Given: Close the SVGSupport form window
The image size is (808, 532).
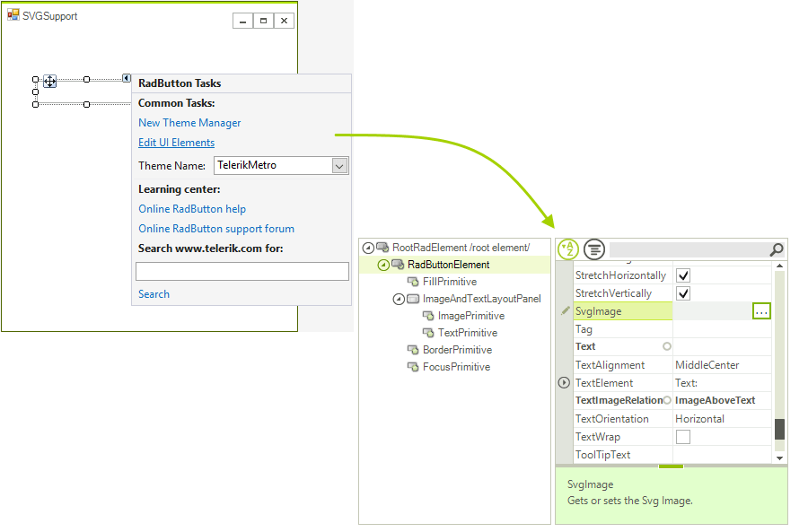Looking at the screenshot, I should point(284,21).
